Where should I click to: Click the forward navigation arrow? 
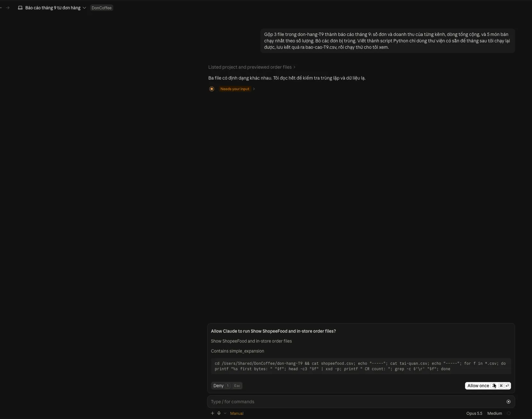pyautogui.click(x=8, y=8)
